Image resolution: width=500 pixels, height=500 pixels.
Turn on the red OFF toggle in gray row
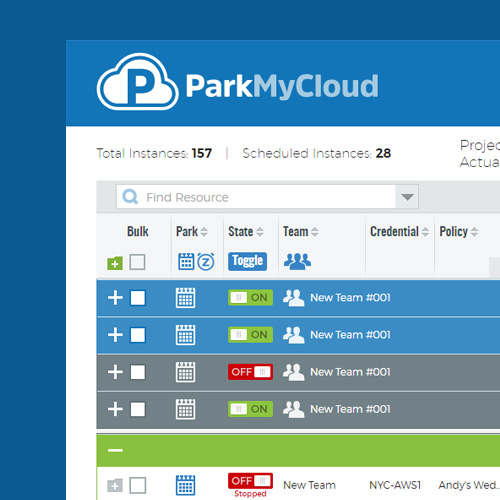pyautogui.click(x=250, y=372)
